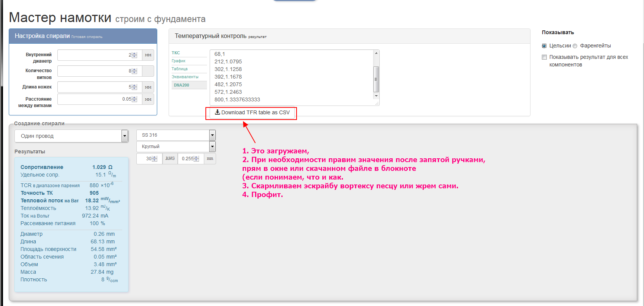Click the 0.255 mm diameter input field
Screen dimensions: 644x306
coord(191,159)
